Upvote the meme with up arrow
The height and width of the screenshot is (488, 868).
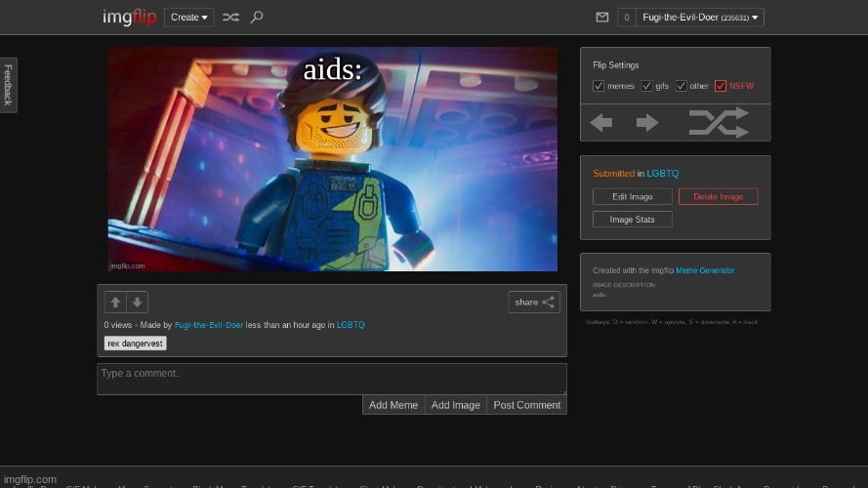pyautogui.click(x=115, y=303)
